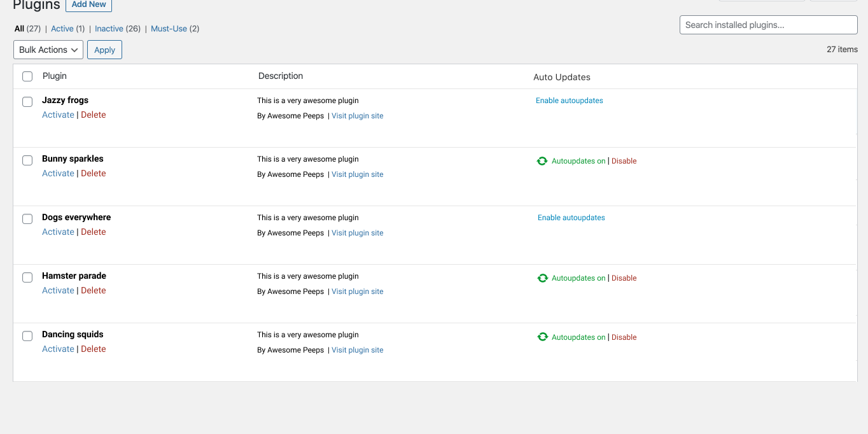This screenshot has width=868, height=434.
Task: Visit plugin site for Jazzy frogs
Action: (358, 116)
